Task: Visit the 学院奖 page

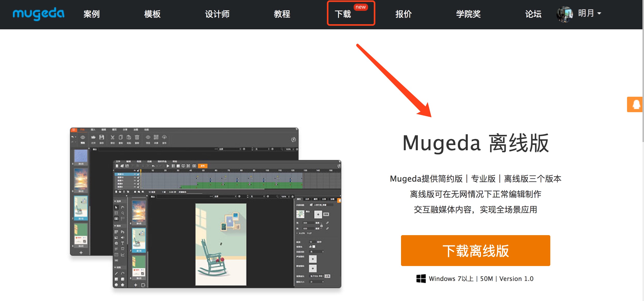Action: pos(468,14)
